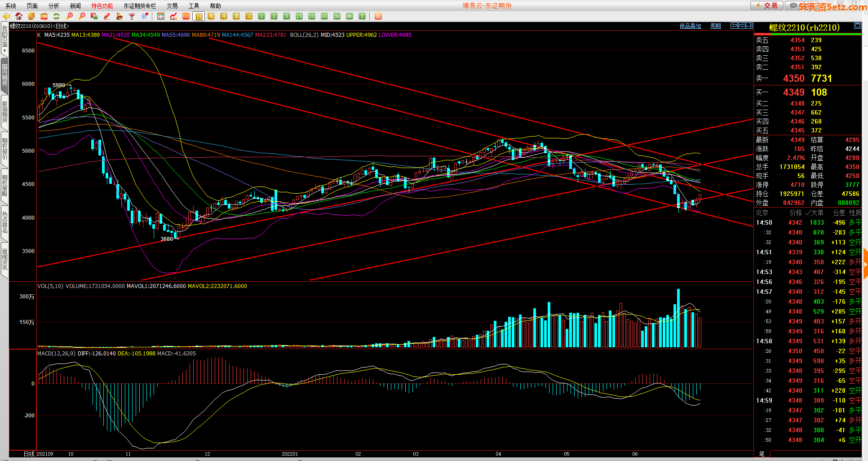The width and height of the screenshot is (868, 461).
Task: Select the red drawing pencil tool
Action: point(107,17)
